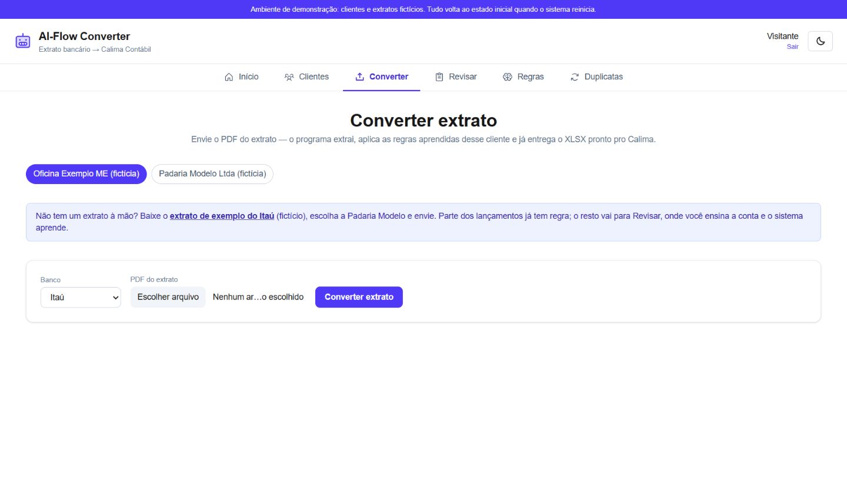The image size is (847, 504).
Task: Click the Converter extrato page heading
Action: (x=423, y=121)
